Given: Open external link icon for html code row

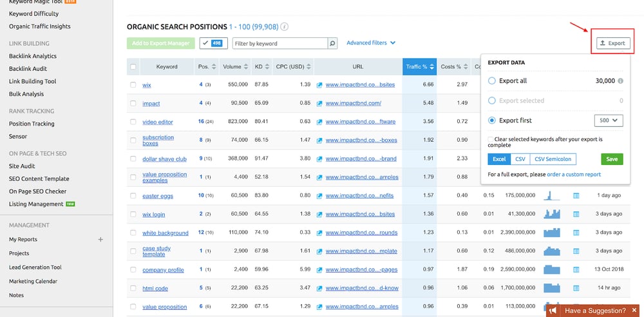Looking at the screenshot, I should coord(319,288).
